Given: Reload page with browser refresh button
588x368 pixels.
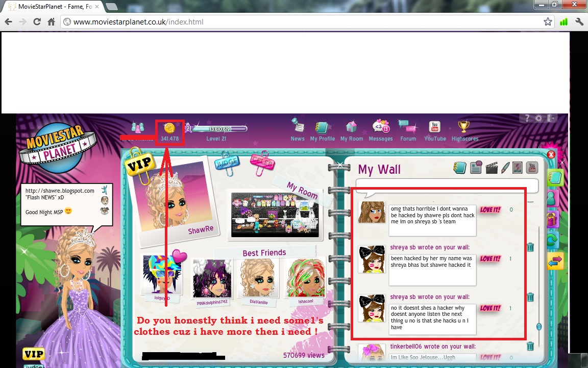Looking at the screenshot, I should pyautogui.click(x=37, y=22).
